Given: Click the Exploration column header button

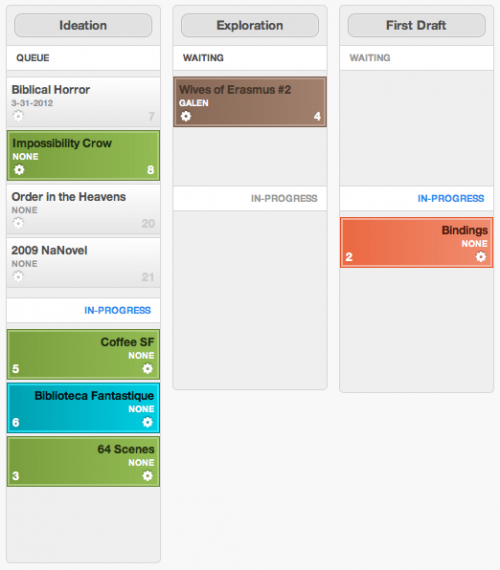Looking at the screenshot, I should [250, 25].
